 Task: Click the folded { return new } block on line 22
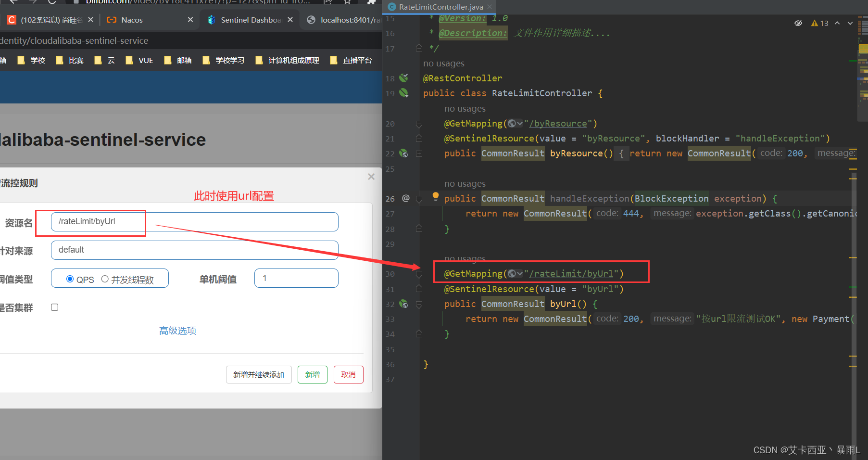tap(621, 153)
